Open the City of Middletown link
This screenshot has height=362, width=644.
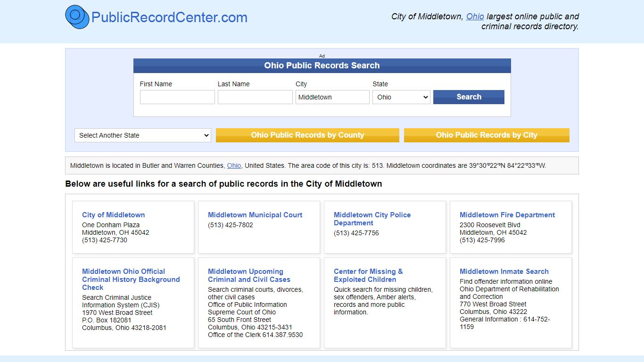pyautogui.click(x=114, y=215)
